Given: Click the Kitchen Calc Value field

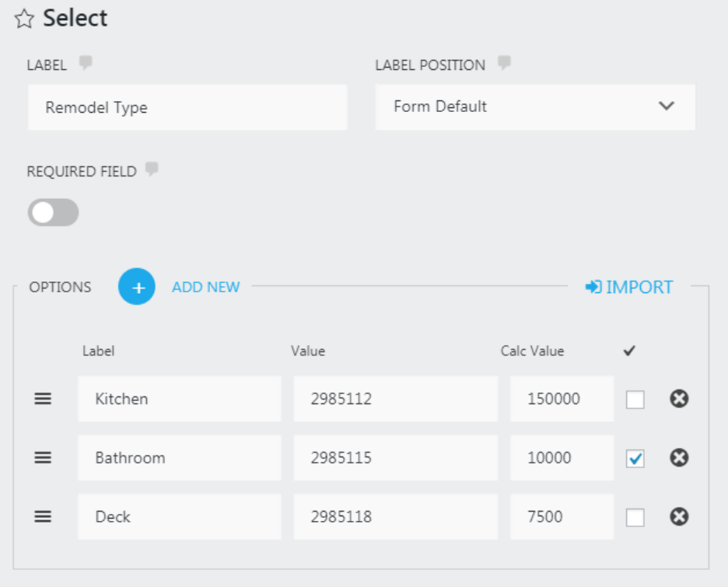Looking at the screenshot, I should coord(561,399).
